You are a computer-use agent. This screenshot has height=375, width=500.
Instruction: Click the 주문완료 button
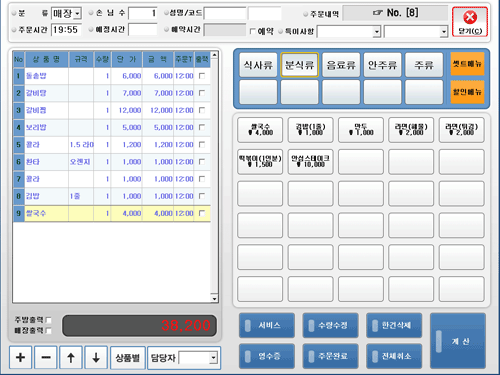pyautogui.click(x=330, y=356)
